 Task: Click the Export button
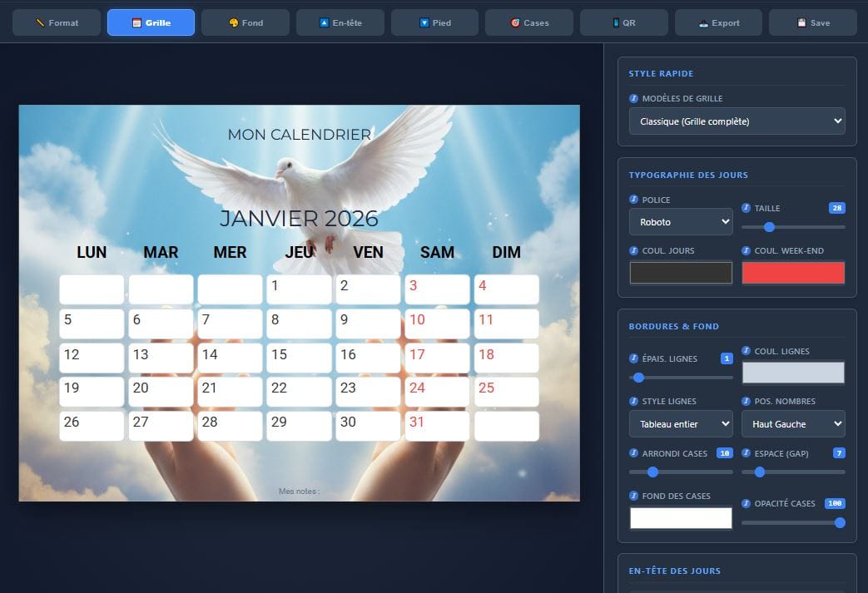pos(718,22)
